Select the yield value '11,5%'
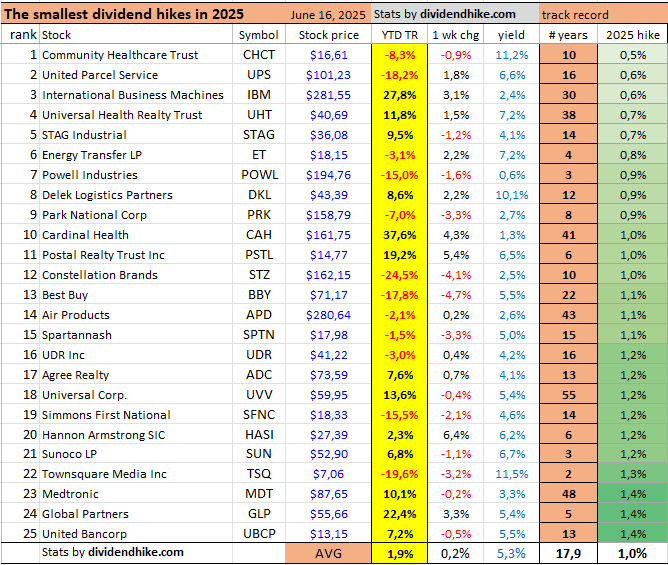The image size is (668, 565). pos(512,474)
